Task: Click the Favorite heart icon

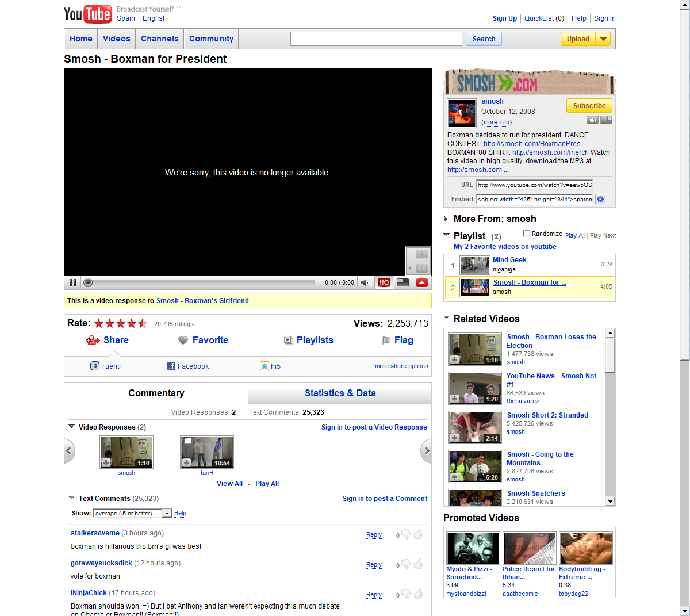Action: click(183, 340)
